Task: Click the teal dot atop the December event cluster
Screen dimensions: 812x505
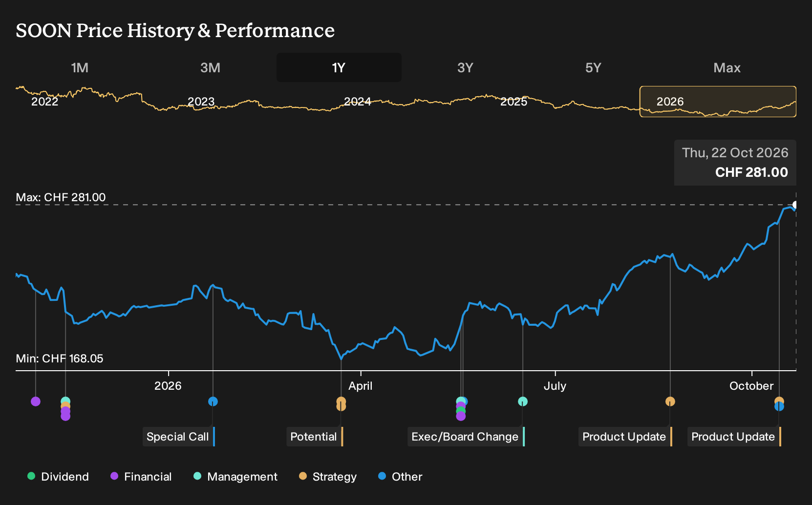Action: pos(65,401)
